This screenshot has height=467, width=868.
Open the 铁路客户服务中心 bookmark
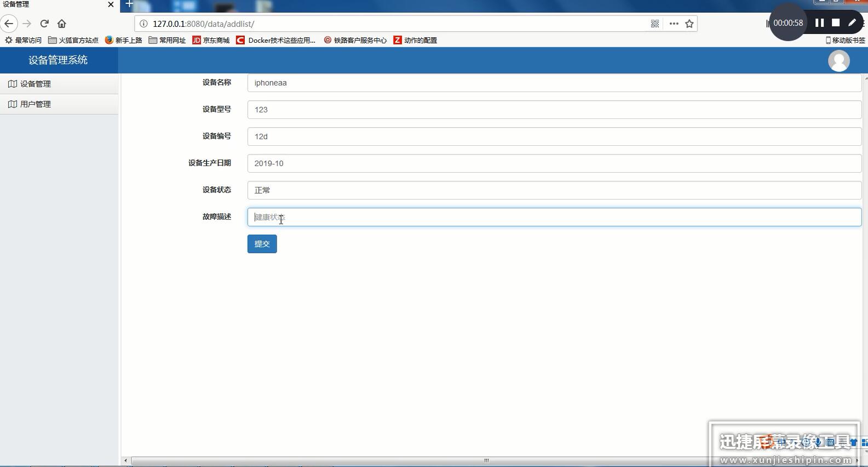tap(355, 40)
